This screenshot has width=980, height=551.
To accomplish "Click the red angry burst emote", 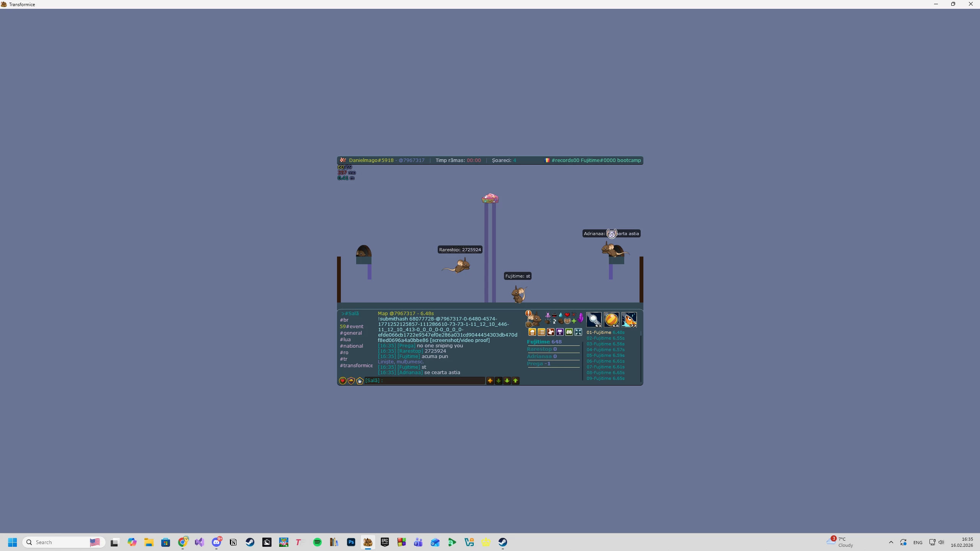I will 574,315.
